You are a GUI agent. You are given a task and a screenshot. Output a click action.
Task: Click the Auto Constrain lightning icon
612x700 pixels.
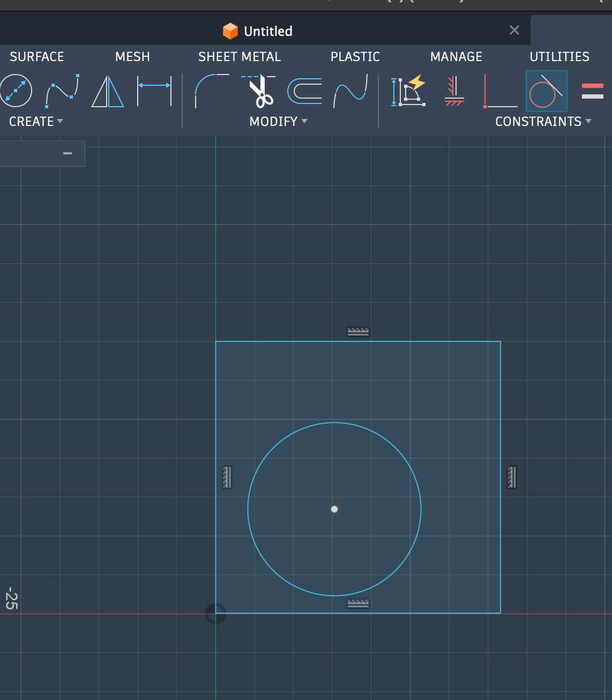408,91
